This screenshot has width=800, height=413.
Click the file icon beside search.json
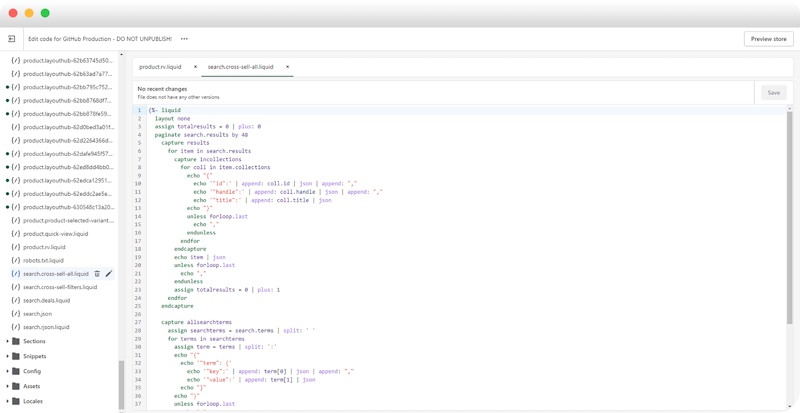point(16,314)
